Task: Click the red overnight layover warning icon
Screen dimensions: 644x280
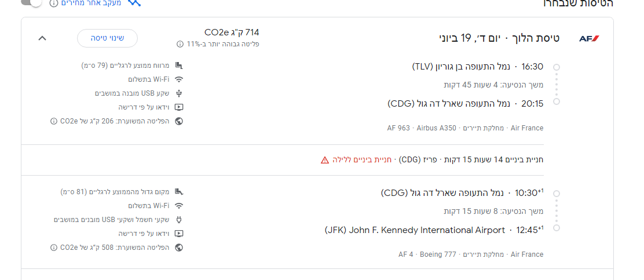Action: [x=325, y=160]
